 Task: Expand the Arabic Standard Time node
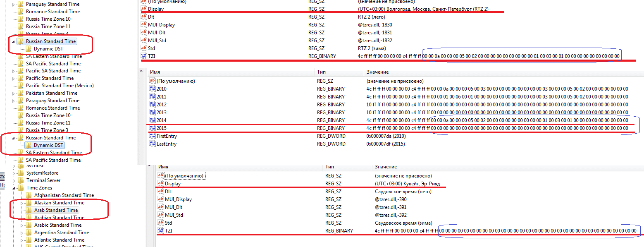pyautogui.click(x=22, y=225)
